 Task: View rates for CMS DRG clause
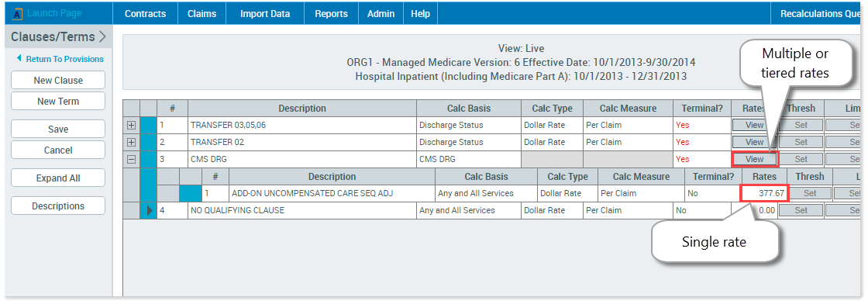pos(755,159)
